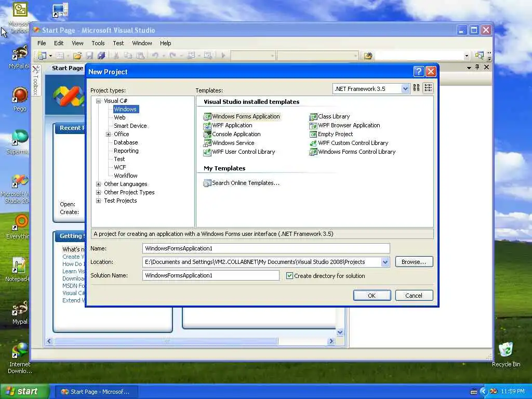
Task: Switch templates to small icons view
Action: point(428,88)
